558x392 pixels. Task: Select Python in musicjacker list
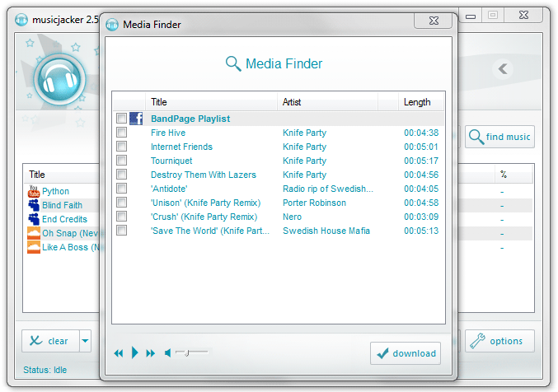click(x=55, y=191)
